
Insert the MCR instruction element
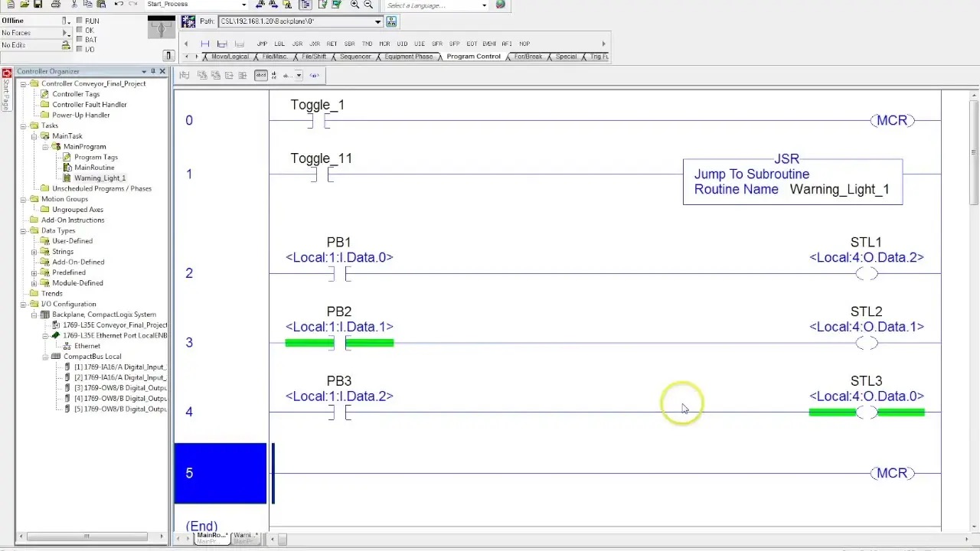pos(384,44)
